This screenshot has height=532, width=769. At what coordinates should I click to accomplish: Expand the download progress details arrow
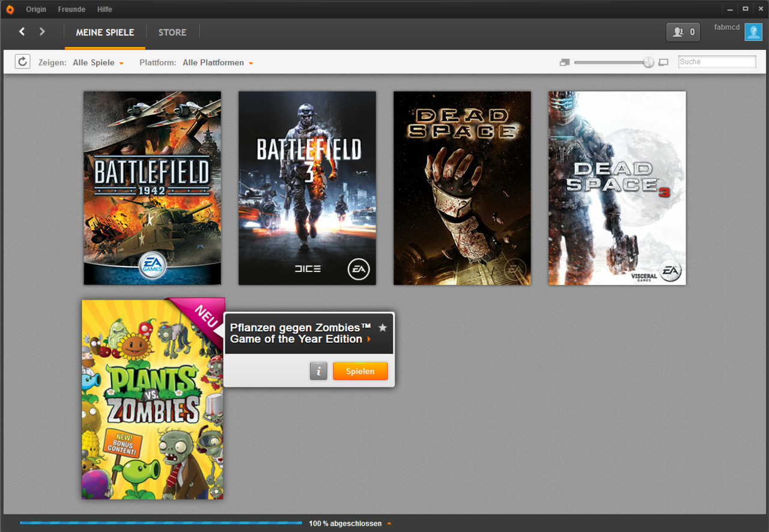(389, 524)
